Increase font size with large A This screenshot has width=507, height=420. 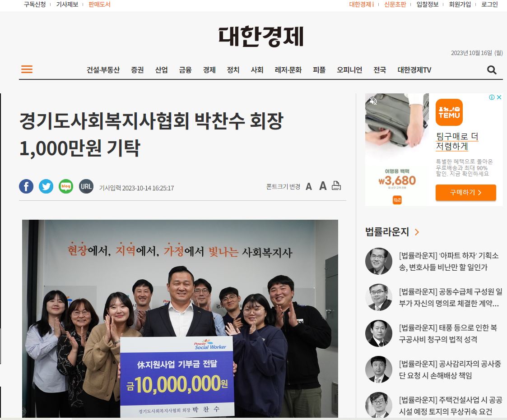(x=323, y=186)
